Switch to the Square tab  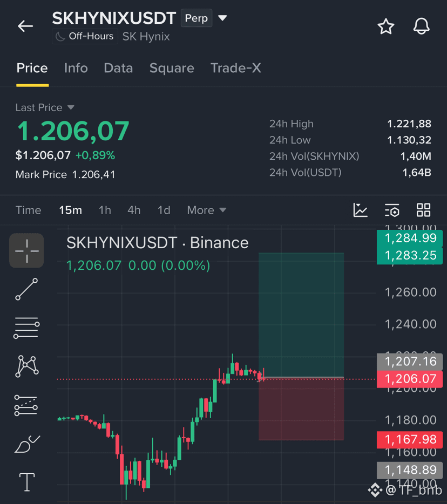click(172, 68)
